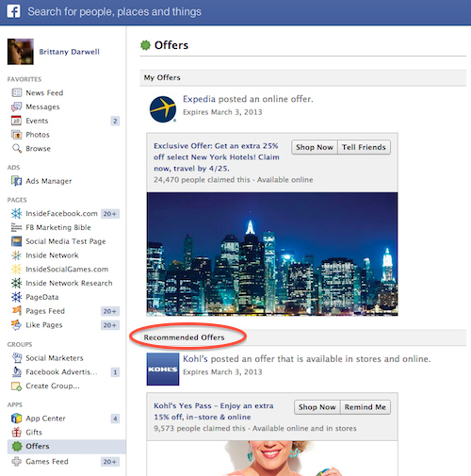Viewport: 471px width, 476px height.
Task: Open the Kohl's page link
Action: coord(195,359)
